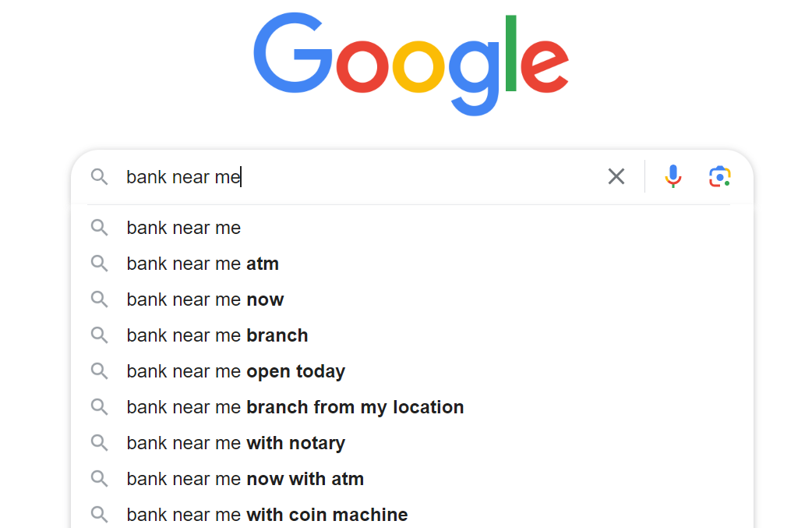Select 'bank near me now with atm'
Screen dimensions: 812x528
[x=245, y=479]
